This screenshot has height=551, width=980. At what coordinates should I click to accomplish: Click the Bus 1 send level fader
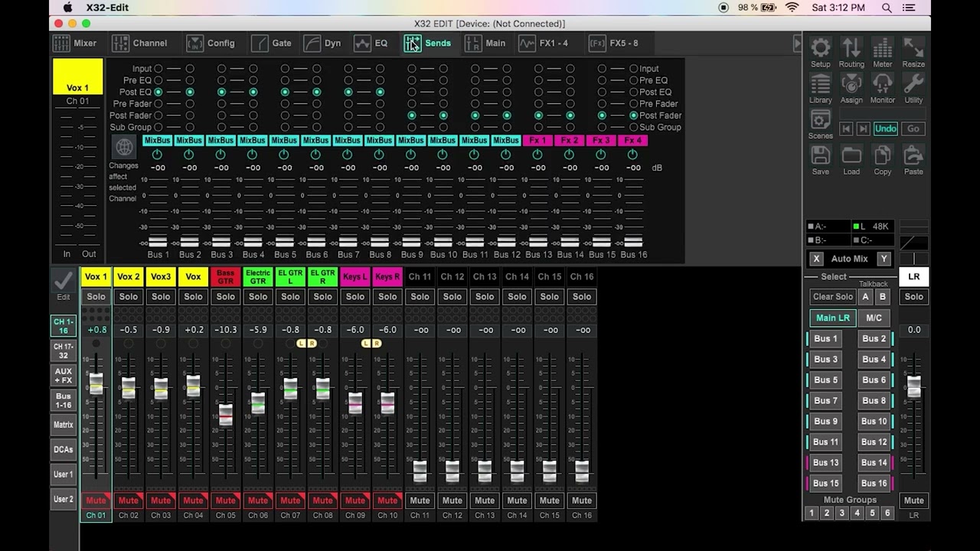(x=158, y=241)
